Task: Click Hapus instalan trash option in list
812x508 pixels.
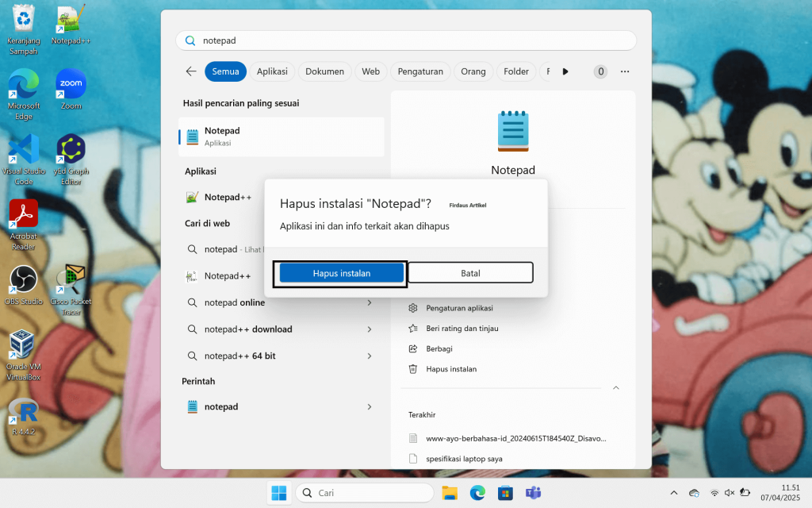Action: click(450, 369)
